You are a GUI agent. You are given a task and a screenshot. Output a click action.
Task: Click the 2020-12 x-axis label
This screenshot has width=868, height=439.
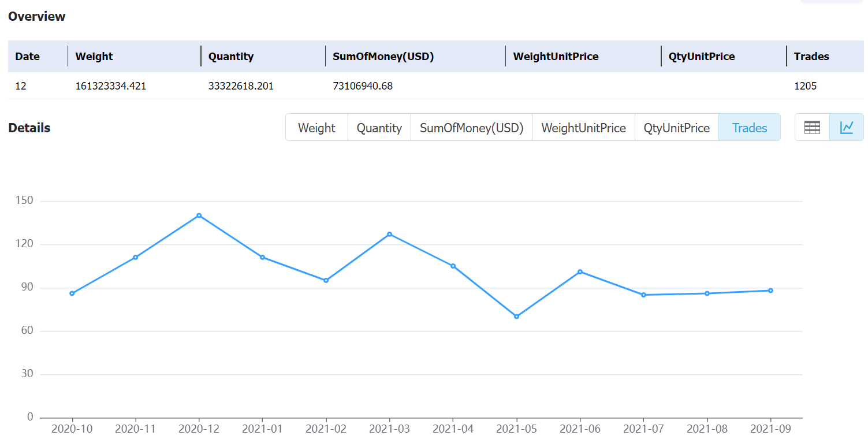199,429
